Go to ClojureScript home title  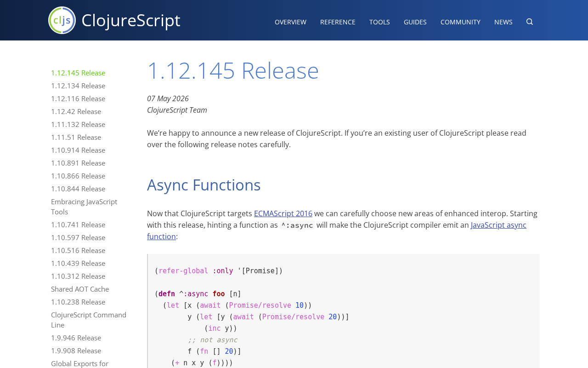point(131,20)
